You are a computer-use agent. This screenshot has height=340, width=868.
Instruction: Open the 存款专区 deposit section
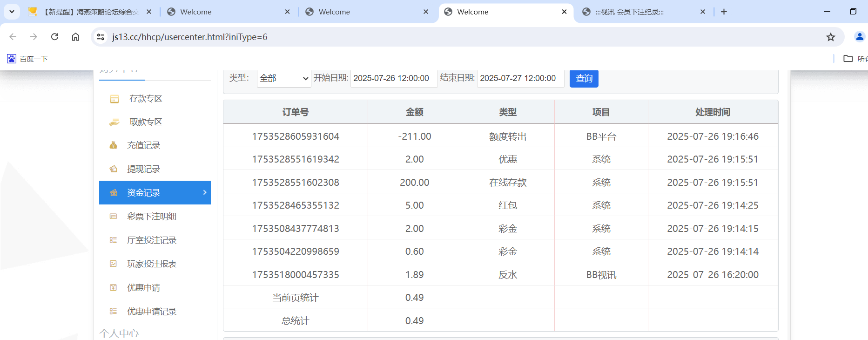(145, 99)
